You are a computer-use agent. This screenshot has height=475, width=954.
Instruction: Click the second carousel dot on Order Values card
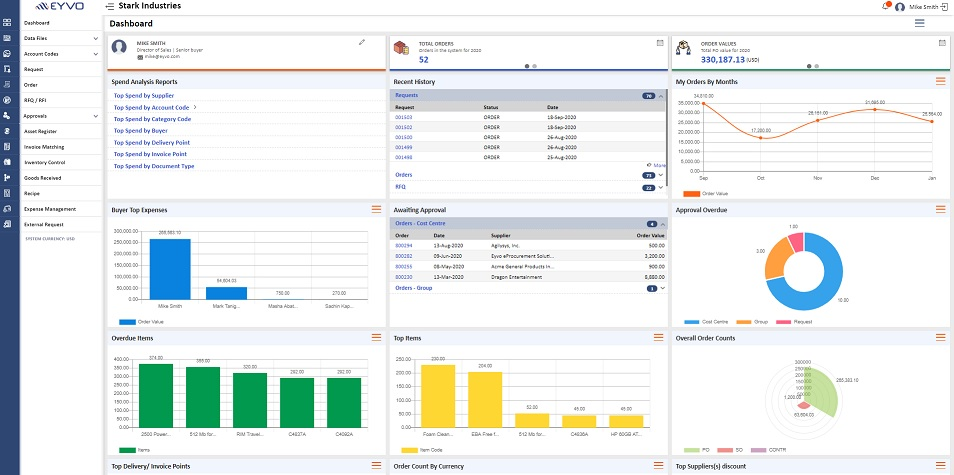coord(816,66)
